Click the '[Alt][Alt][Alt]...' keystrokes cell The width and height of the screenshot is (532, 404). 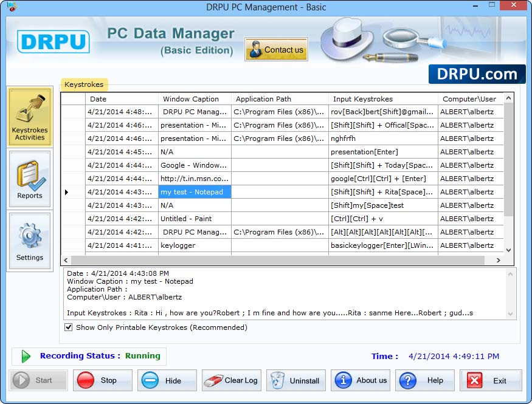click(x=383, y=232)
